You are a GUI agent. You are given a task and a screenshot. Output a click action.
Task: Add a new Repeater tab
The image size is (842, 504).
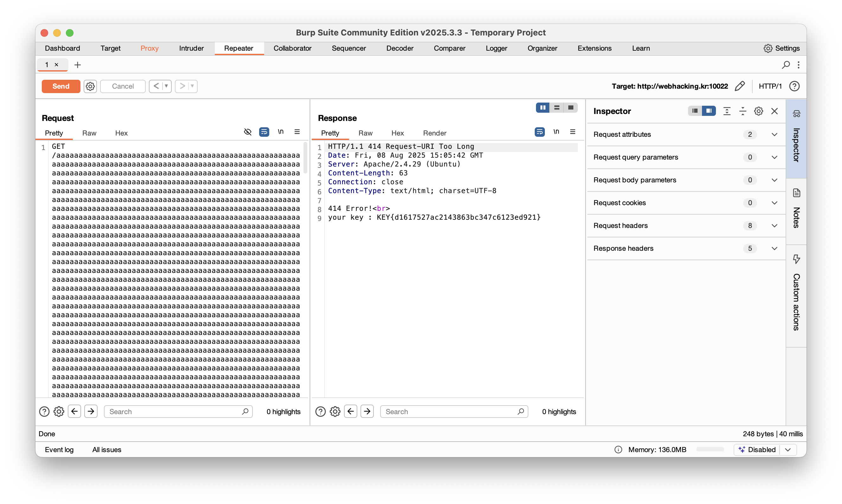78,65
